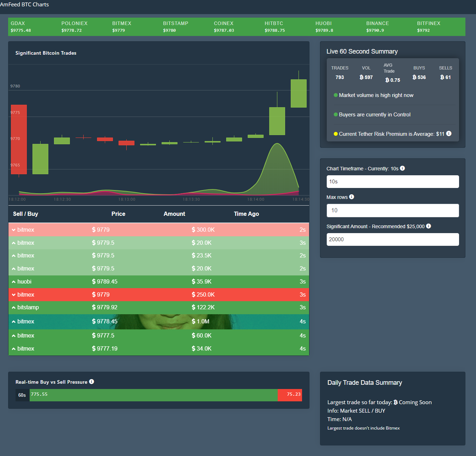The width and height of the screenshot is (476, 456).
Task: Click the info icon next to Chart Timeframe
Action: 402,168
